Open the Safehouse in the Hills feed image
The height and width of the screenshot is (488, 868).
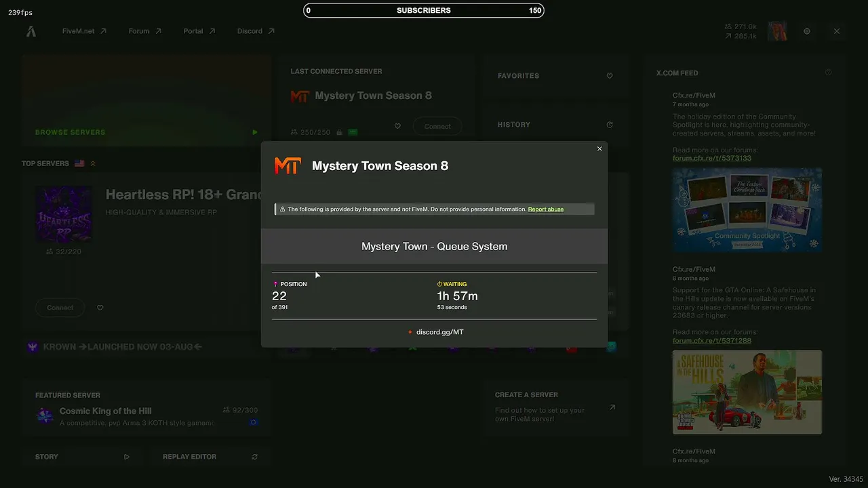coord(747,392)
